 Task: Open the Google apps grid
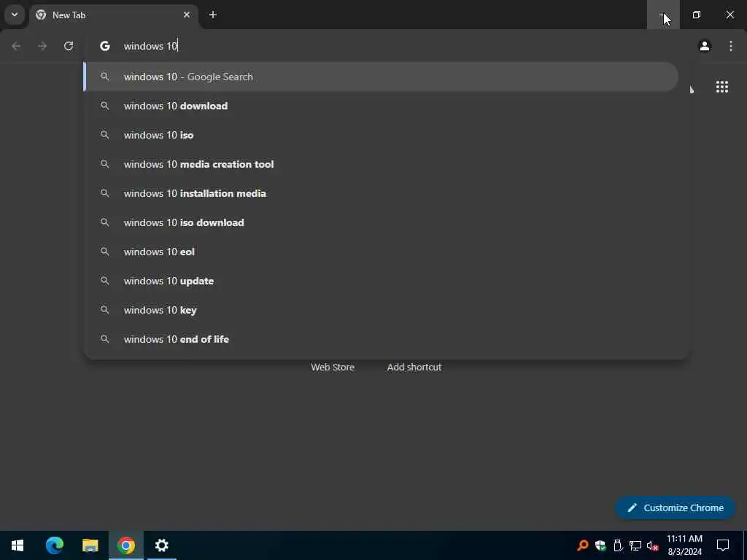pyautogui.click(x=721, y=87)
